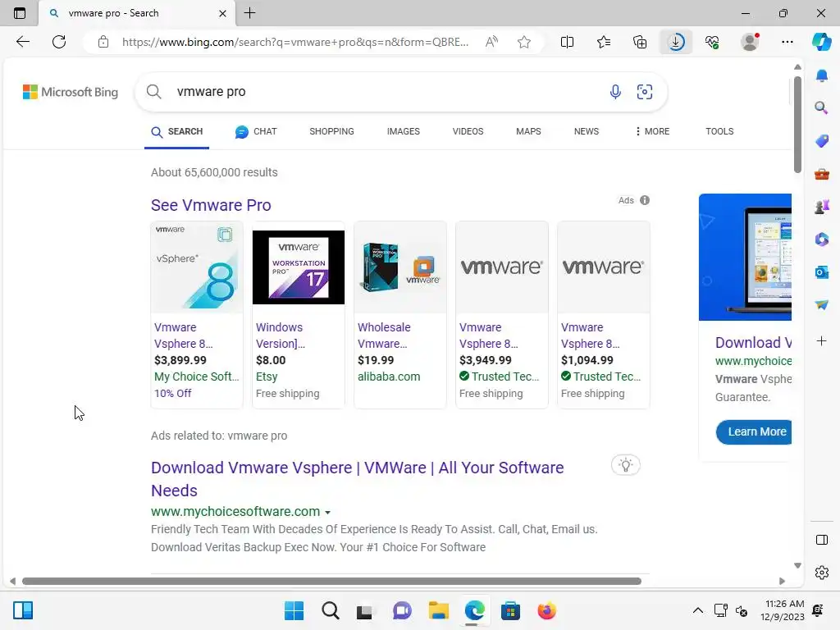Open the See Vmware Pro heading link

(x=211, y=205)
